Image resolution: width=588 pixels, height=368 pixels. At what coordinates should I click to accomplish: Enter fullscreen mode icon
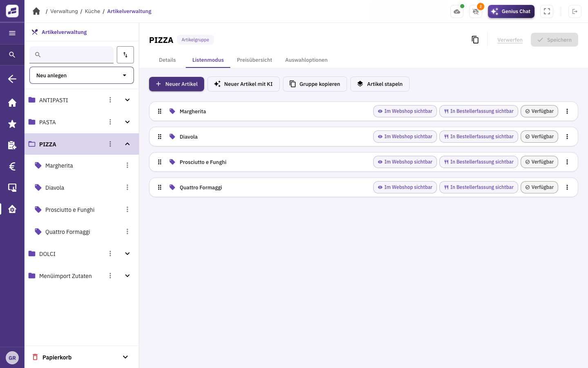(547, 11)
